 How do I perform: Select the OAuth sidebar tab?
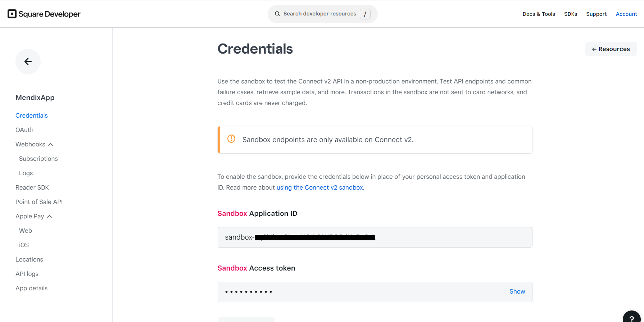(24, 130)
